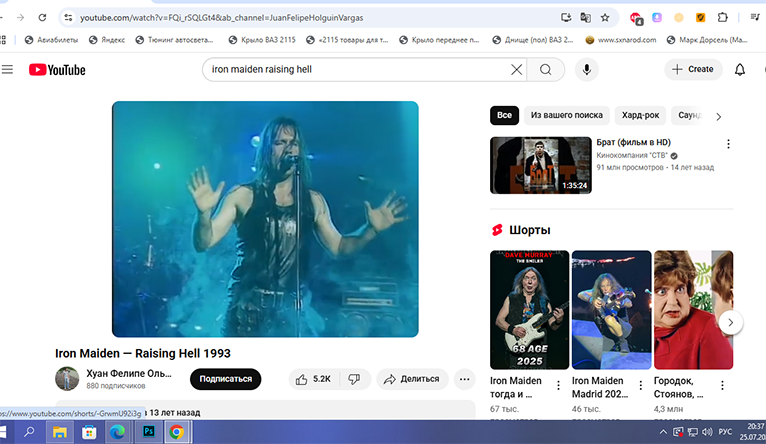The image size is (766, 444).
Task: Like the video showing 5.2K likes
Action: (x=313, y=379)
